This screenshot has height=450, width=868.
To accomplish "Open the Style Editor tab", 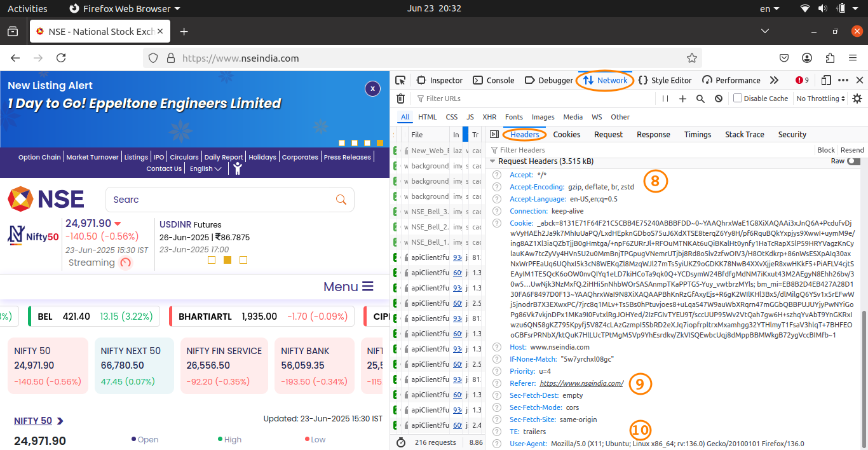I will [665, 80].
